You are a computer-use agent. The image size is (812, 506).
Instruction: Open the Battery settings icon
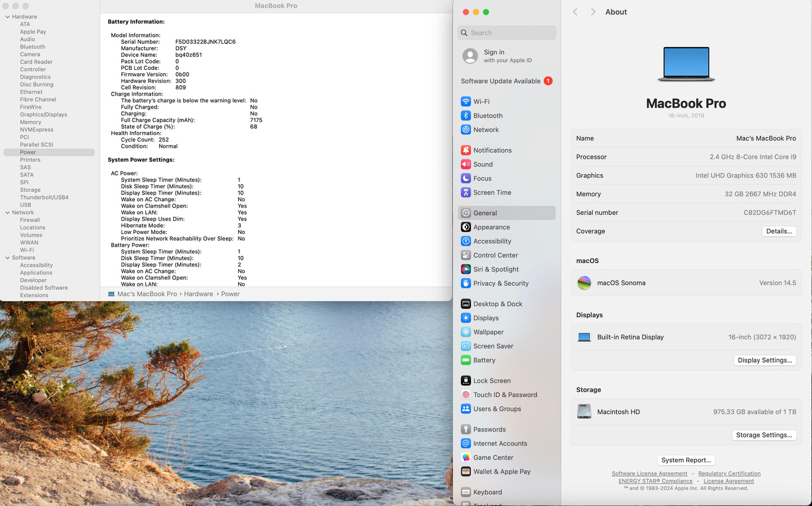click(466, 360)
